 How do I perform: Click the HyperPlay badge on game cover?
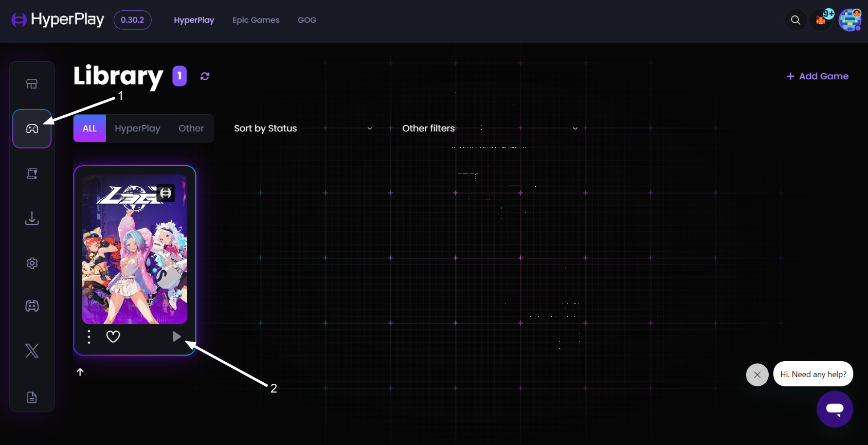166,193
